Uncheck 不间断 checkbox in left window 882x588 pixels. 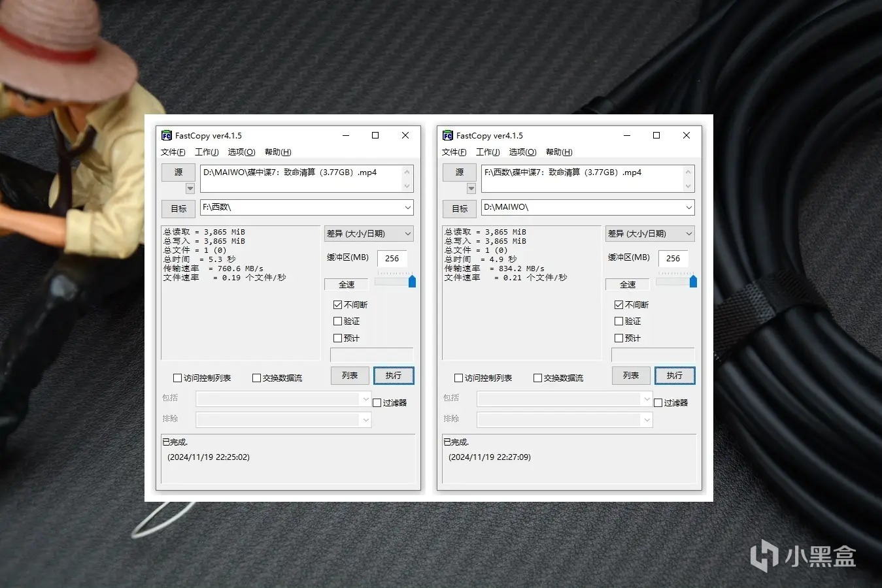coord(337,305)
